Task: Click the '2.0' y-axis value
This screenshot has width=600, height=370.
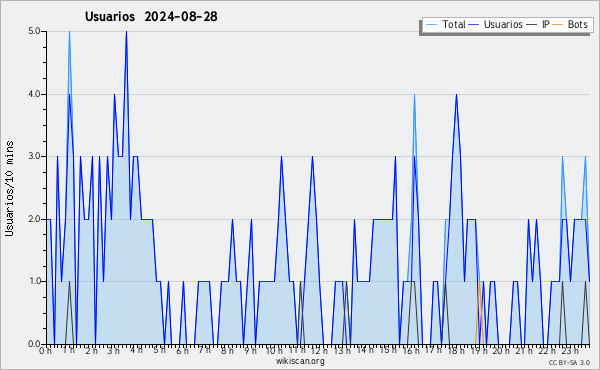Action: point(34,219)
